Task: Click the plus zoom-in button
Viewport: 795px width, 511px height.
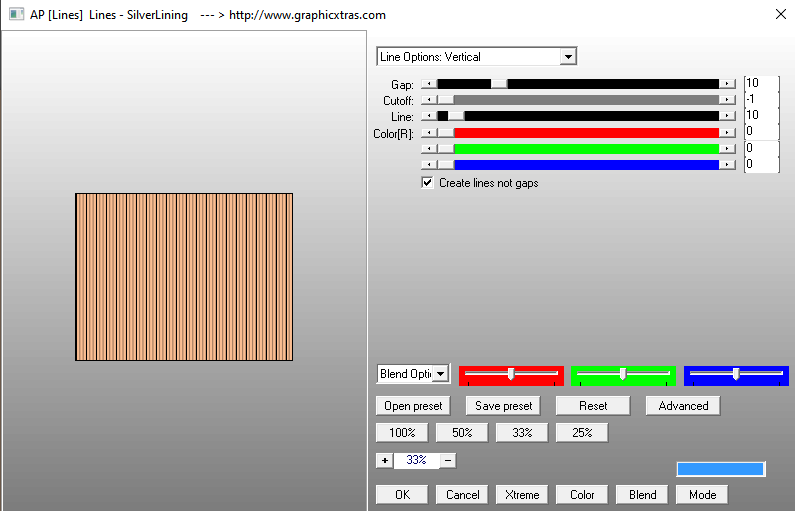Action: 384,460
